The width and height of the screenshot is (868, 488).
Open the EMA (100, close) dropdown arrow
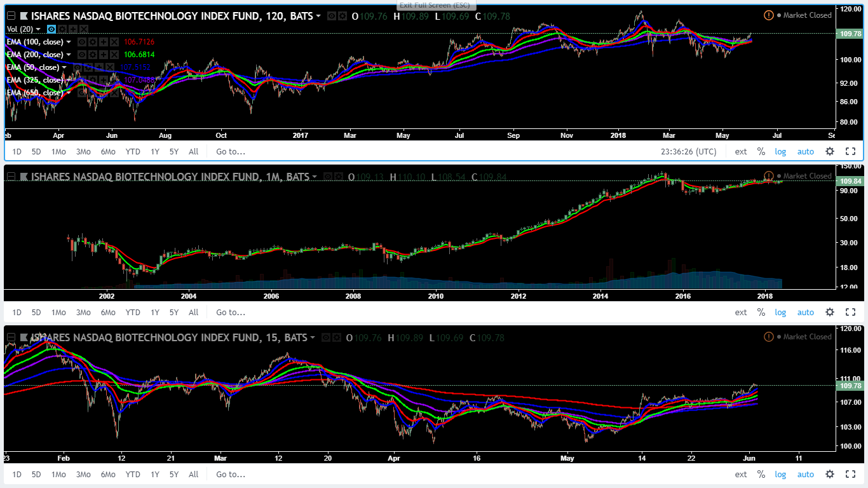tap(69, 42)
